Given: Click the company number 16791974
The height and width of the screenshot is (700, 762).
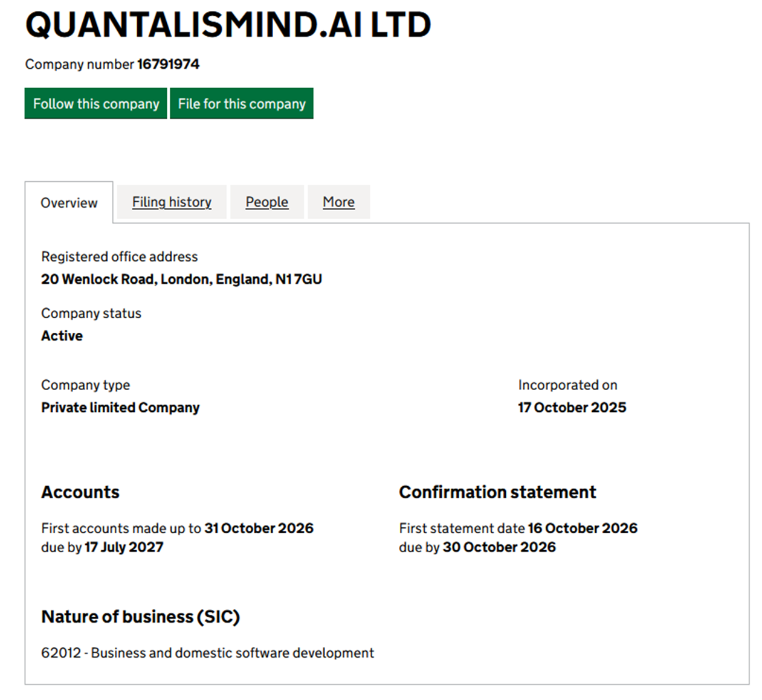Looking at the screenshot, I should 168,64.
